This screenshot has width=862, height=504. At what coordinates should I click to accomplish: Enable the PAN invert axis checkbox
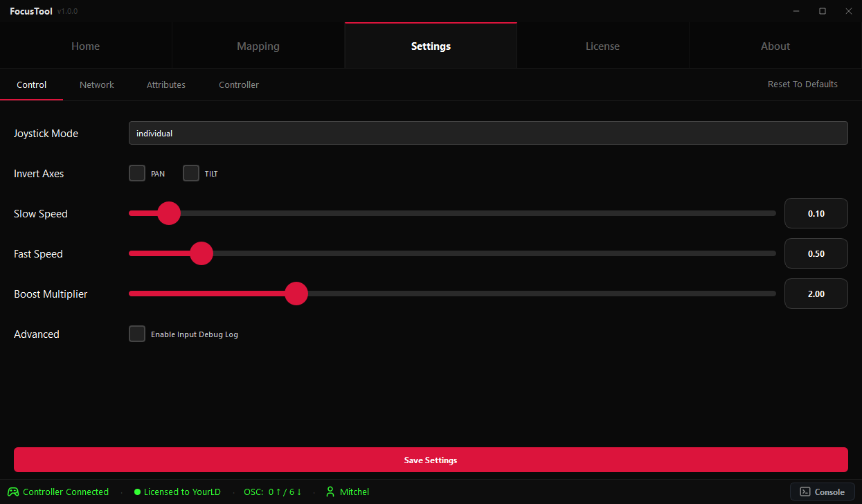137,173
